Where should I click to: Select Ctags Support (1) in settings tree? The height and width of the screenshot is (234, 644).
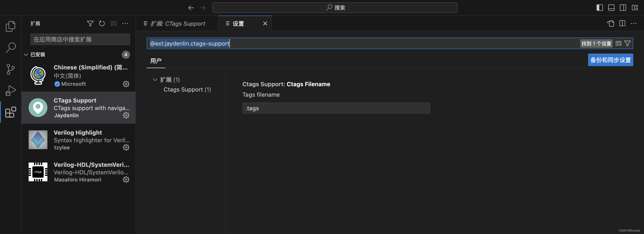(187, 89)
